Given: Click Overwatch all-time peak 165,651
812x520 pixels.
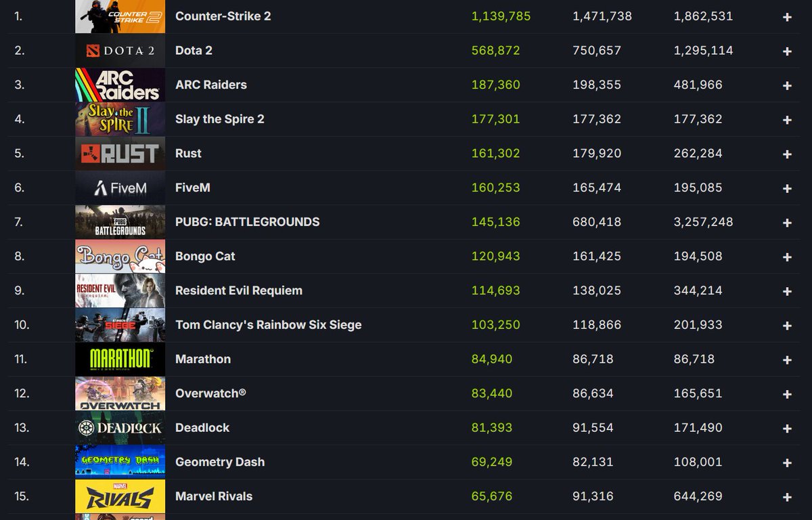Looking at the screenshot, I should pyautogui.click(x=698, y=393).
